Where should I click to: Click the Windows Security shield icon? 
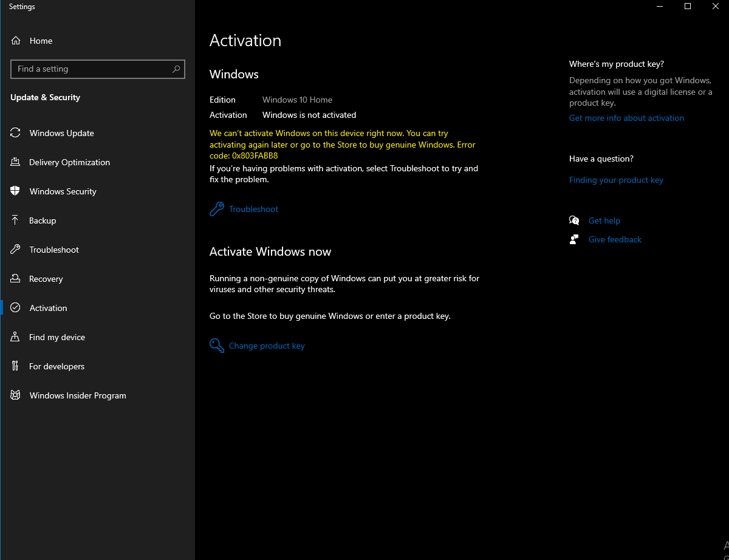pos(16,191)
